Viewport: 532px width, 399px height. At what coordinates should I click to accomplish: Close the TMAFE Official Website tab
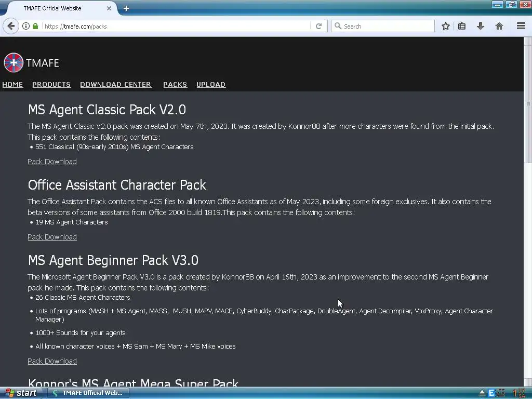click(109, 8)
